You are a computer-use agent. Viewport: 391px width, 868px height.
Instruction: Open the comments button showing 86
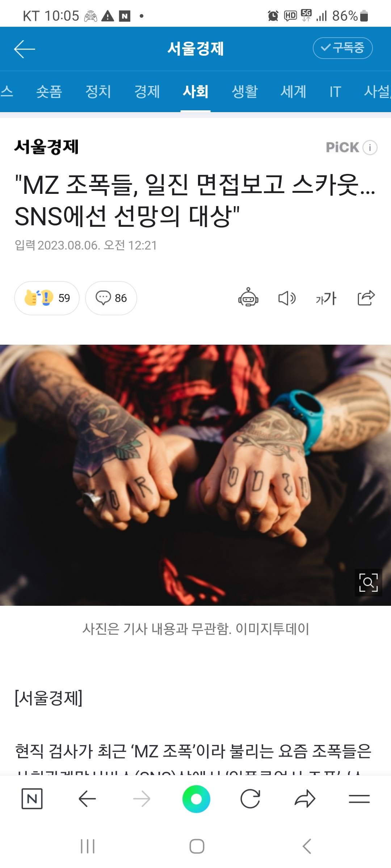pos(111,298)
